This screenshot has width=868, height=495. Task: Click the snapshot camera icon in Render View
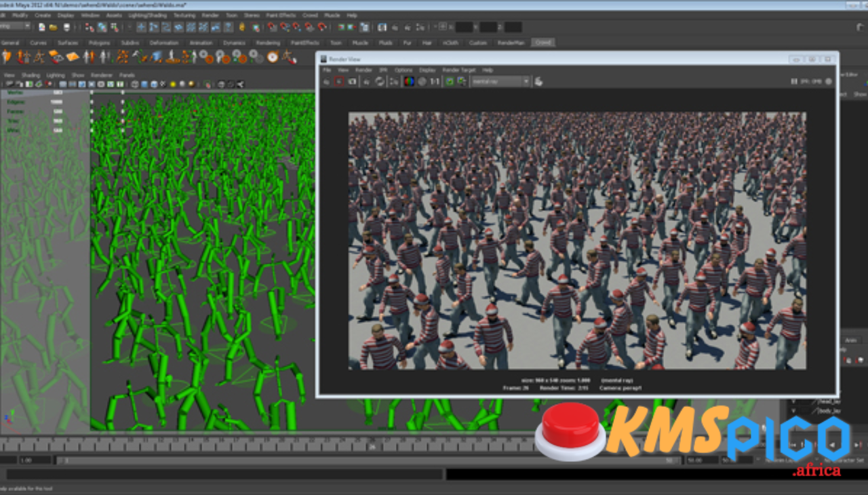tap(352, 81)
